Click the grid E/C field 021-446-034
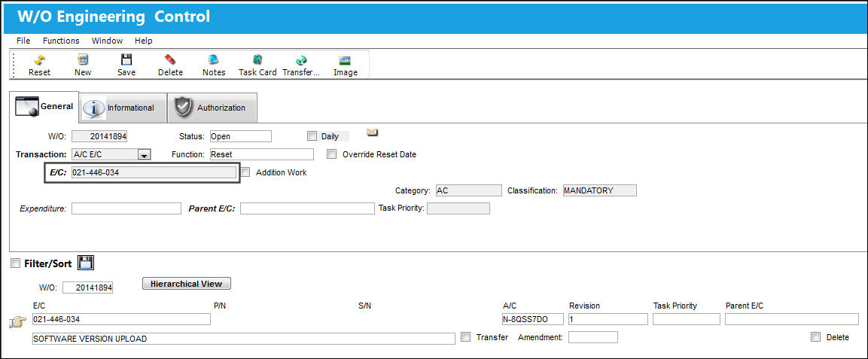Screen dimensions: 868x359 tap(121, 319)
